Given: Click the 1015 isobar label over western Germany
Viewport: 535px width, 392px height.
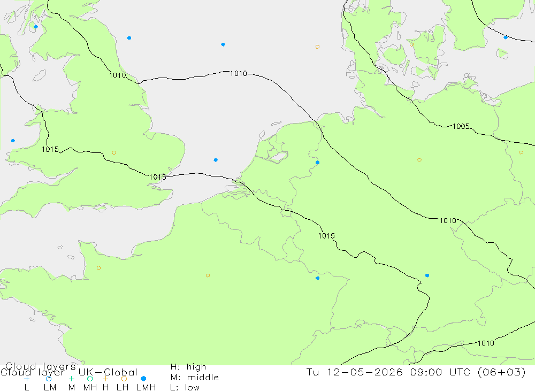Looking at the screenshot, I should pyautogui.click(x=326, y=236).
